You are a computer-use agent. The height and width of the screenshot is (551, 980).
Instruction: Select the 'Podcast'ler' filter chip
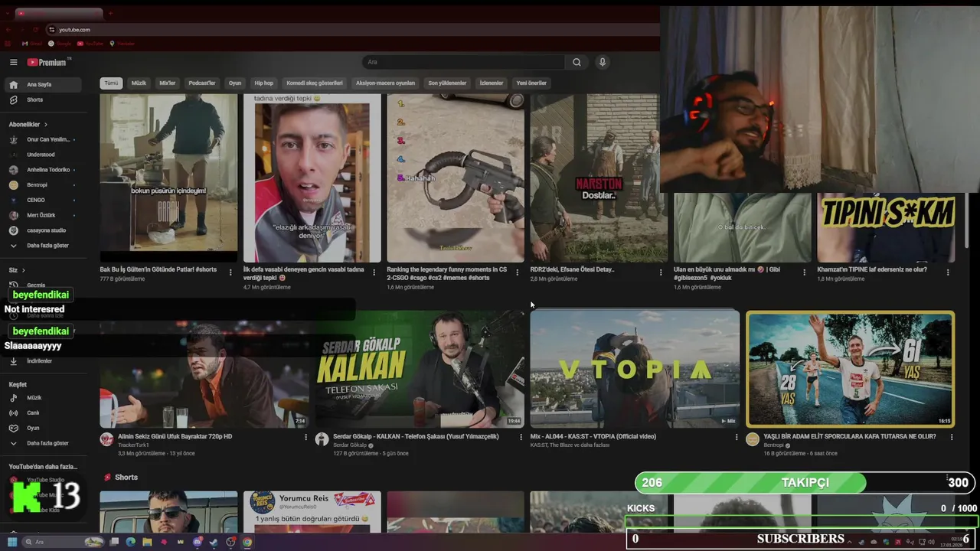[x=202, y=83]
